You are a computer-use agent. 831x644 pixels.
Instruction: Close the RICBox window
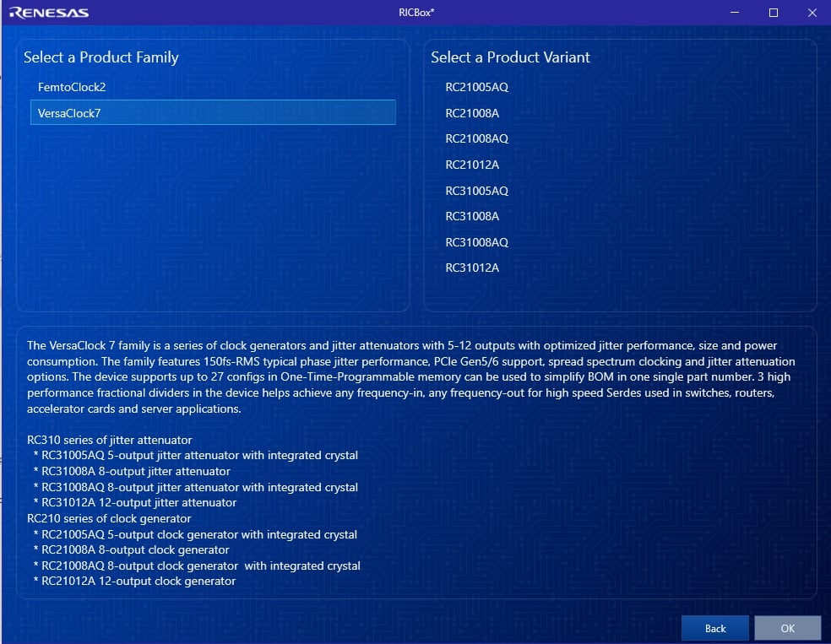(x=812, y=13)
